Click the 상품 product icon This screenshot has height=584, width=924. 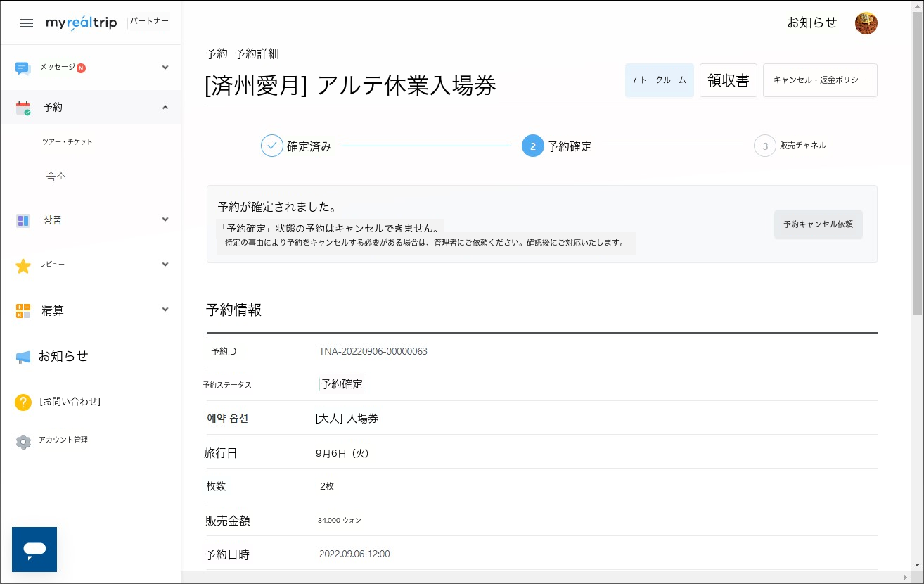click(x=23, y=220)
